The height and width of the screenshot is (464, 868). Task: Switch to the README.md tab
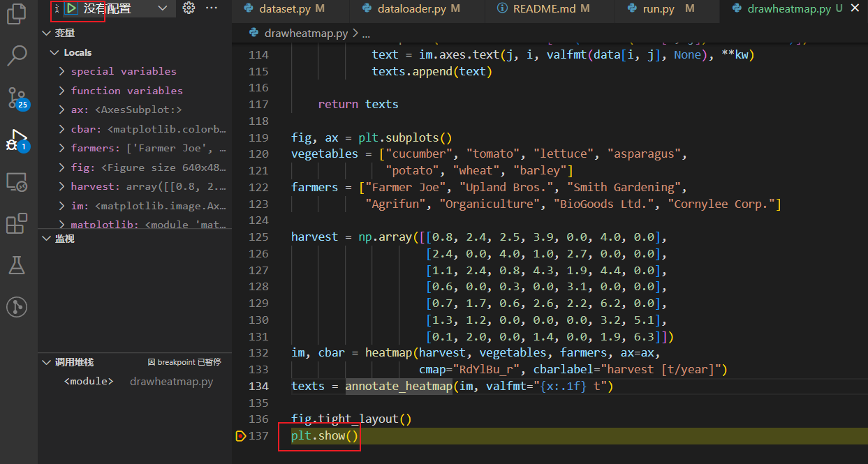click(x=543, y=9)
